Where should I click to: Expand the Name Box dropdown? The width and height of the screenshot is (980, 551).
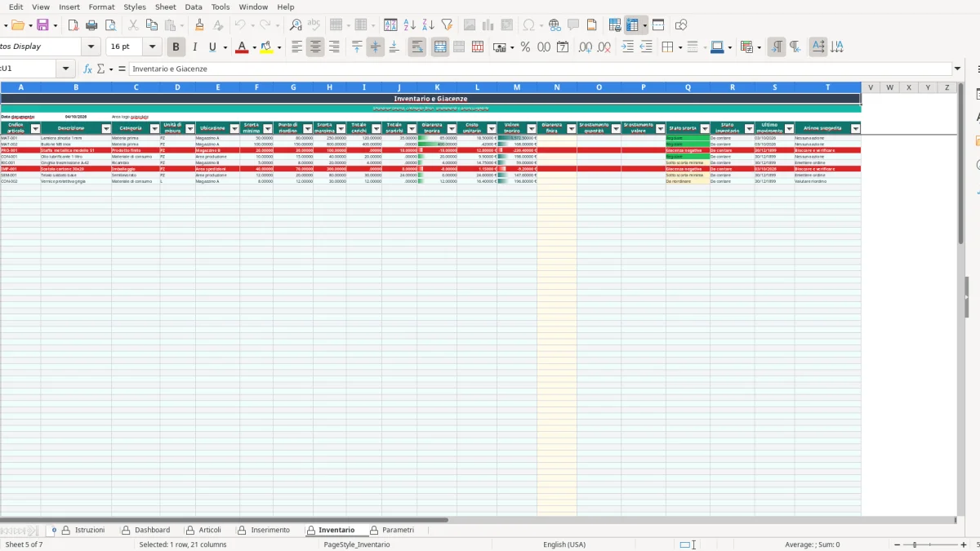point(66,69)
